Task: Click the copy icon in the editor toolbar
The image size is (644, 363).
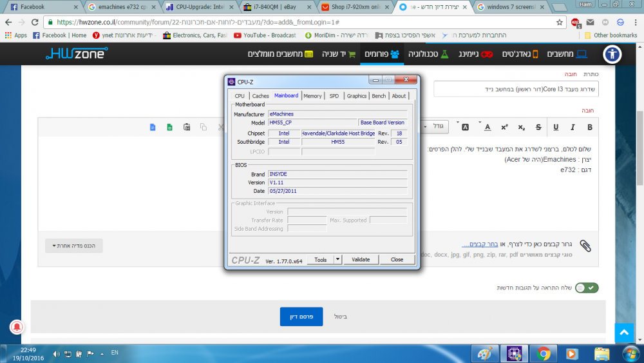Action: click(204, 127)
